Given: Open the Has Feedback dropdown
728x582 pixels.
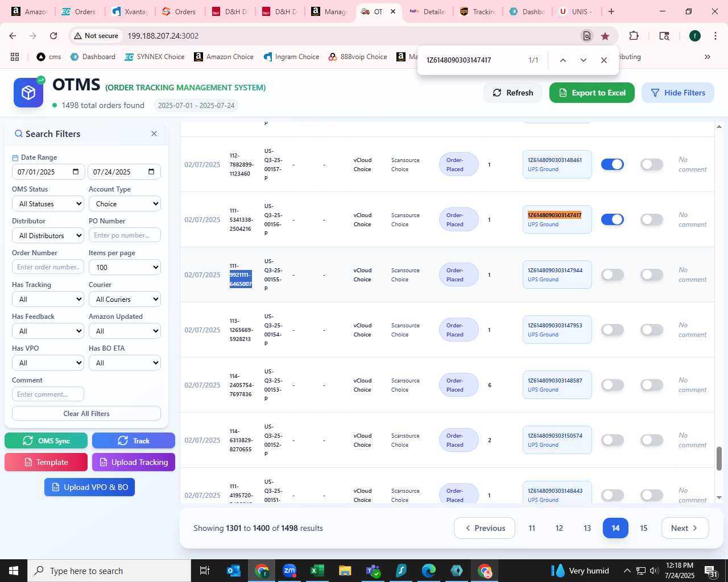Looking at the screenshot, I should (48, 331).
